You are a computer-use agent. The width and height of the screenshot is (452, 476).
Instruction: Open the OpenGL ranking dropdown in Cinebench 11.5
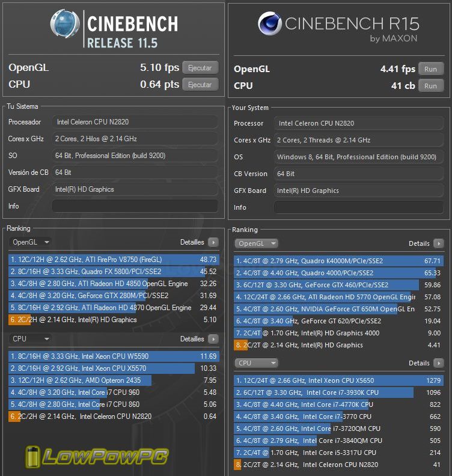coord(30,242)
